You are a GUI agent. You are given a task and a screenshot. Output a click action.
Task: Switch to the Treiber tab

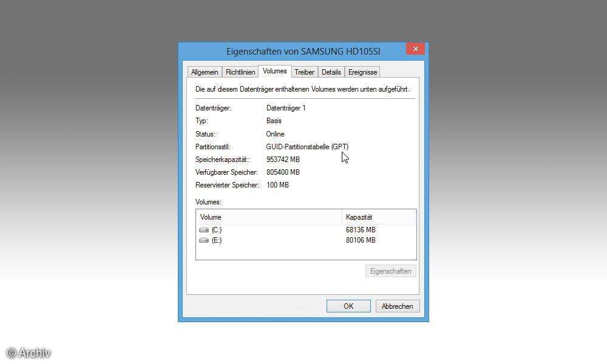[x=304, y=72]
